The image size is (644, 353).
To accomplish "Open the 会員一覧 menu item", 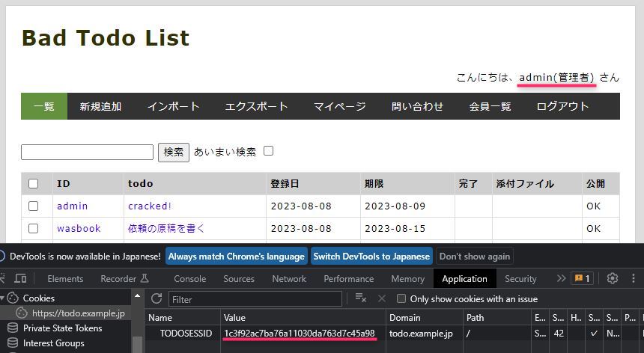I will [x=490, y=106].
